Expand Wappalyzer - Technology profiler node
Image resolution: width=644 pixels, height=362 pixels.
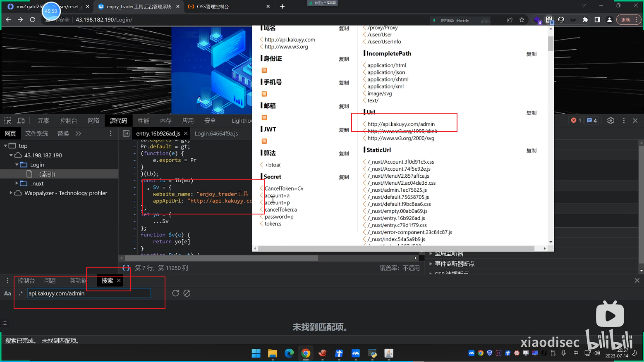[11, 193]
